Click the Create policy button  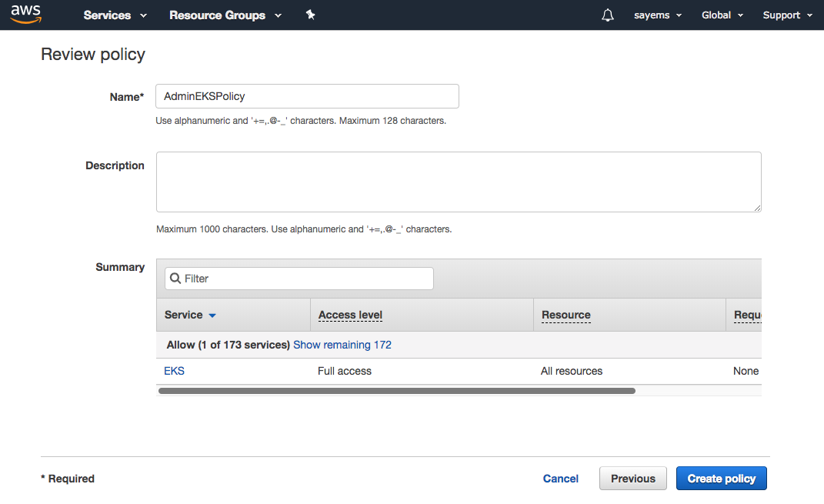pyautogui.click(x=721, y=479)
